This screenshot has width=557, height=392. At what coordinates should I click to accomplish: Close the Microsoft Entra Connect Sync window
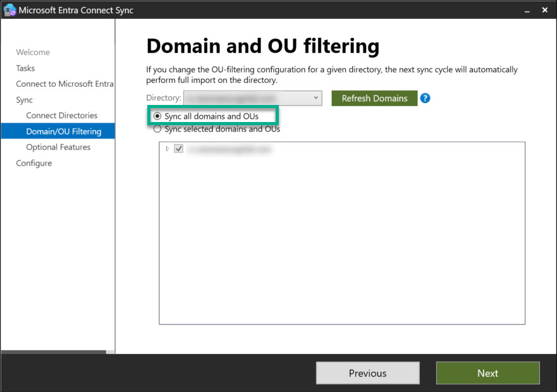pos(546,10)
